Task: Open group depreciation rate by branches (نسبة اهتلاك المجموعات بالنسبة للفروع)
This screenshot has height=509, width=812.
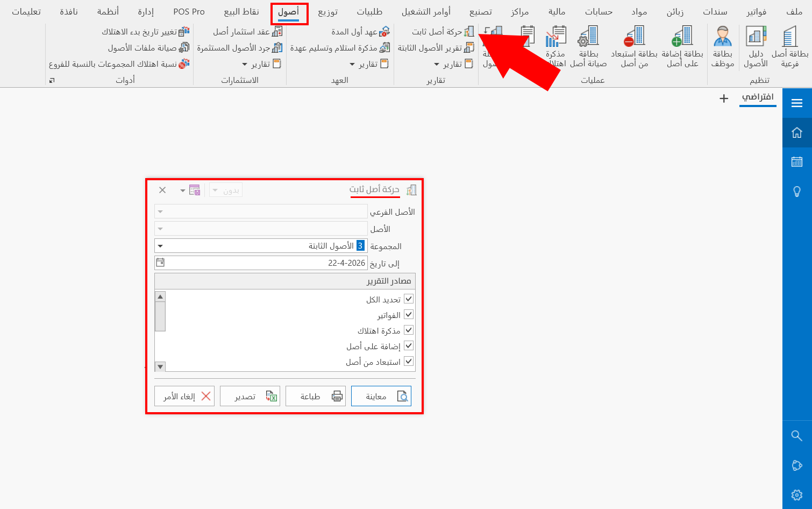Action: (119, 64)
